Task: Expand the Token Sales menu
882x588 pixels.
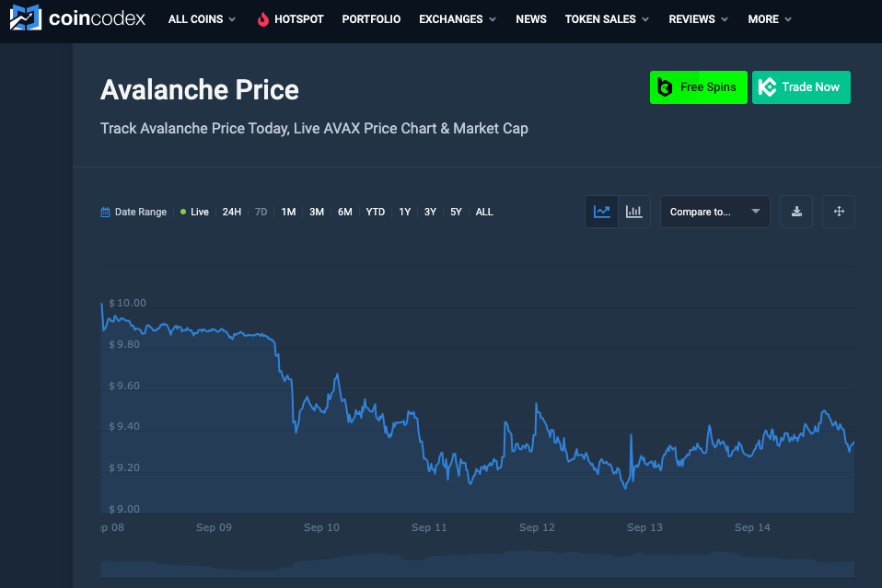Action: [x=607, y=19]
